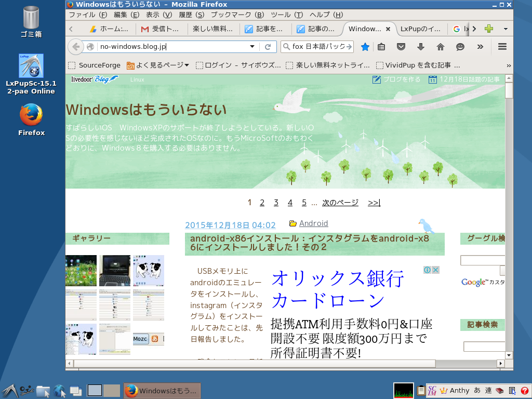The image size is (532, 399).
Task: Click the CPU monitor graph in the tray
Action: click(x=403, y=391)
